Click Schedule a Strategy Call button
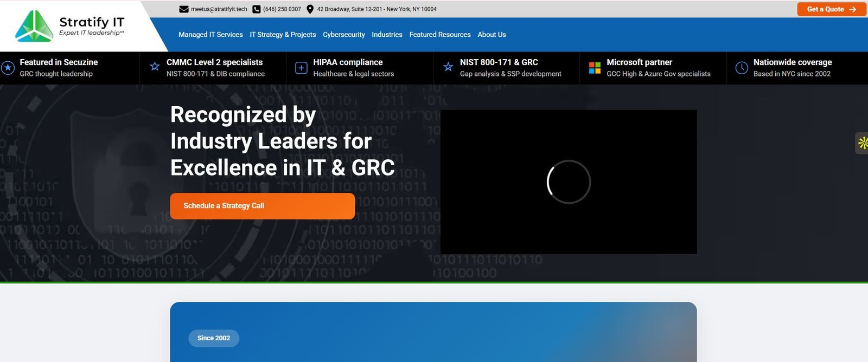 (x=263, y=206)
